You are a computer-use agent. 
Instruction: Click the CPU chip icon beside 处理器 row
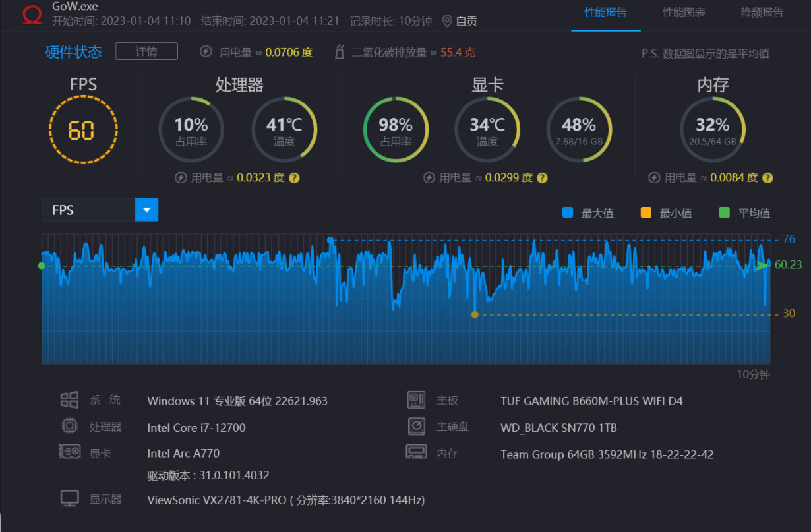click(69, 426)
